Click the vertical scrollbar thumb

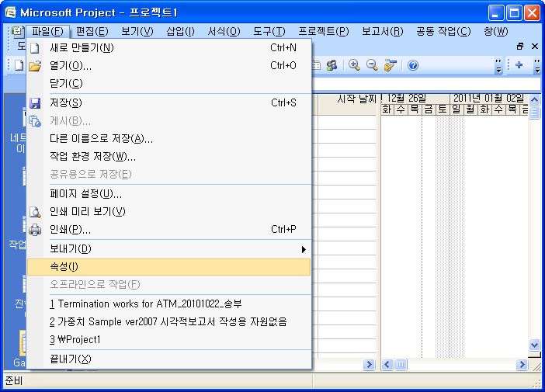[535, 113]
